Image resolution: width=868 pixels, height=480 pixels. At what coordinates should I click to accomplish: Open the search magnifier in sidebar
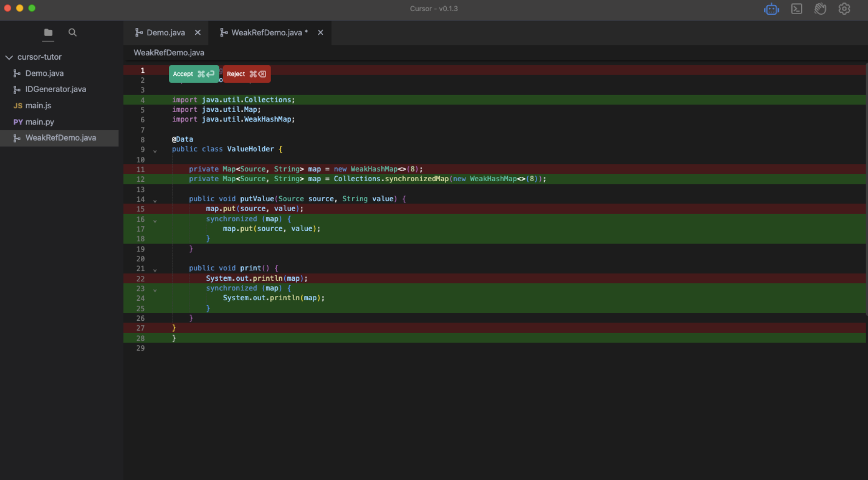[x=72, y=32]
